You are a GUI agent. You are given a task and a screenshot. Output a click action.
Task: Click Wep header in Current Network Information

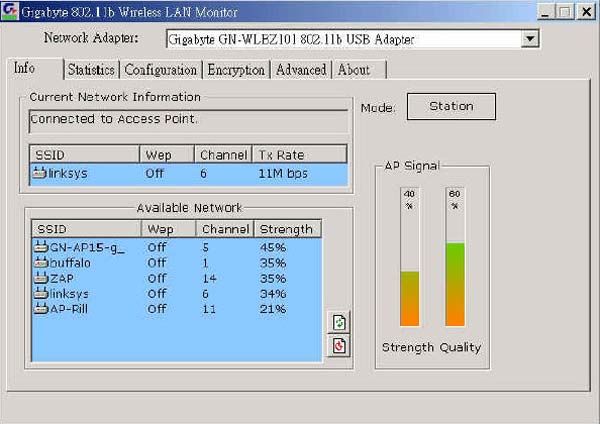(167, 155)
